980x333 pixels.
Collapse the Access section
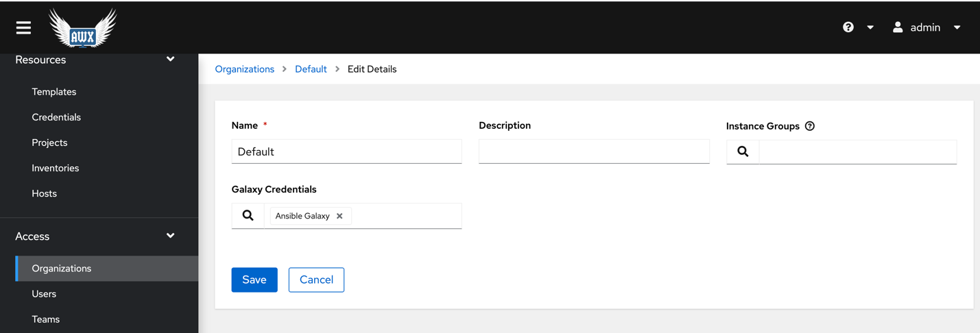click(x=170, y=236)
